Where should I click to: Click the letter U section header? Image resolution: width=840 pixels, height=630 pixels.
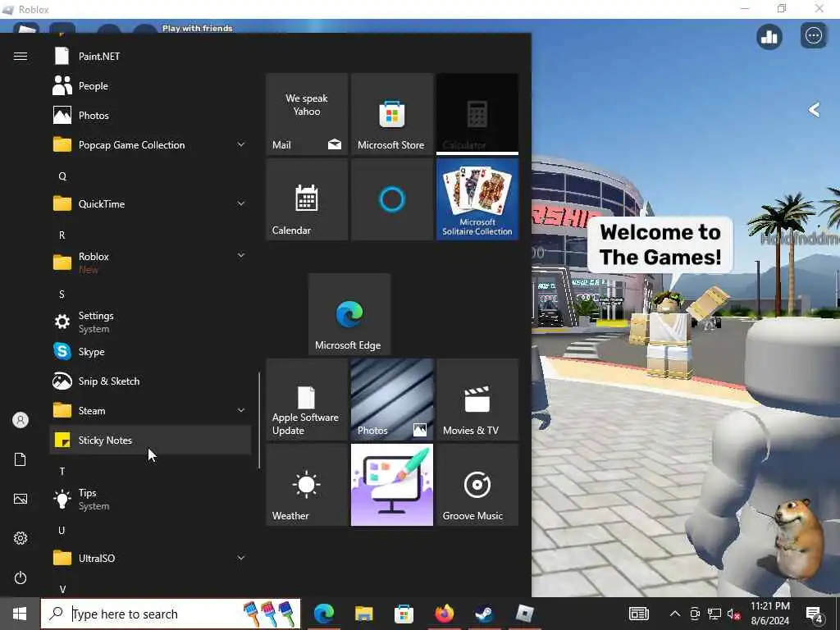click(x=62, y=531)
